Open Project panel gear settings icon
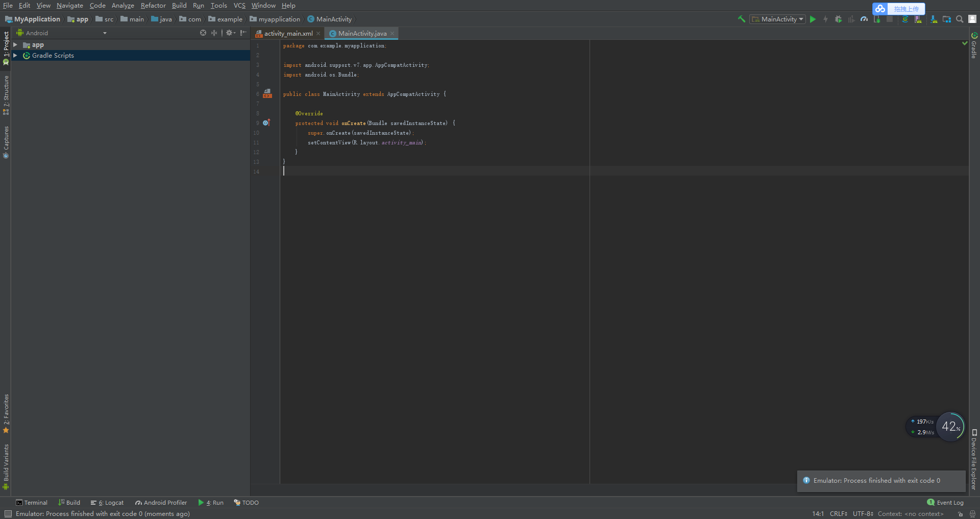This screenshot has width=980, height=519. coord(230,33)
